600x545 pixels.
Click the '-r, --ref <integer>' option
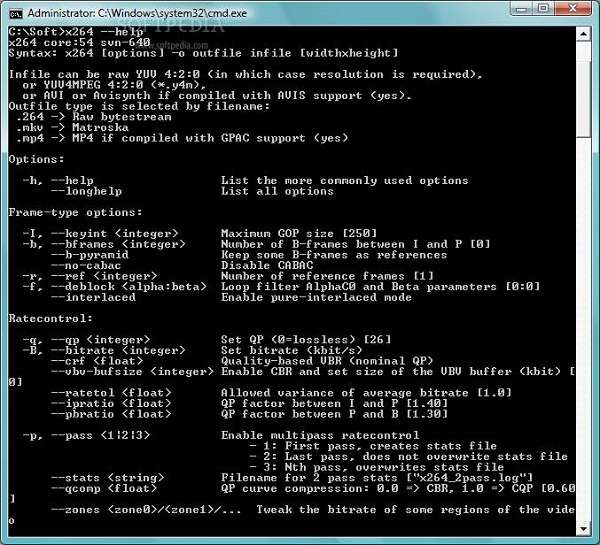90,276
